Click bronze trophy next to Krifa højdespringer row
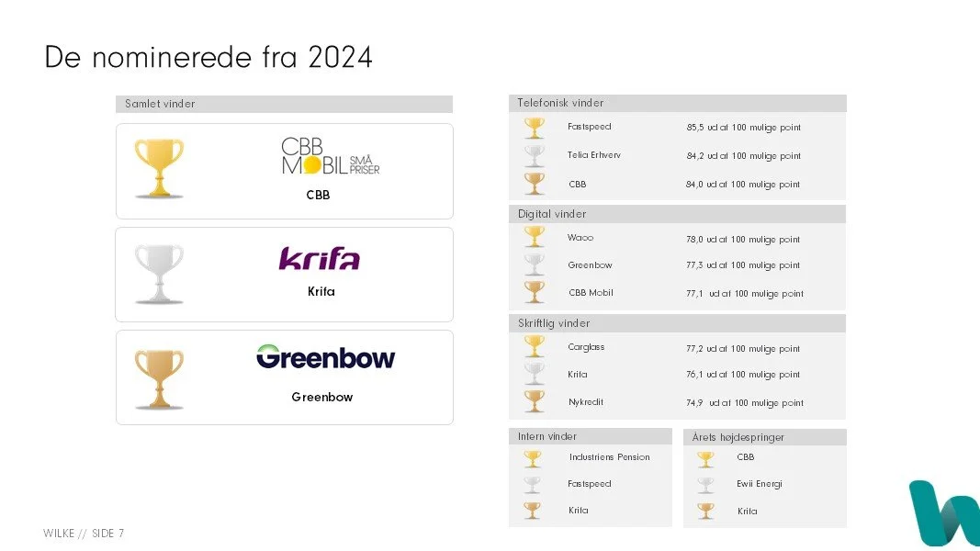Viewport: 980px width, 551px height. point(705,511)
